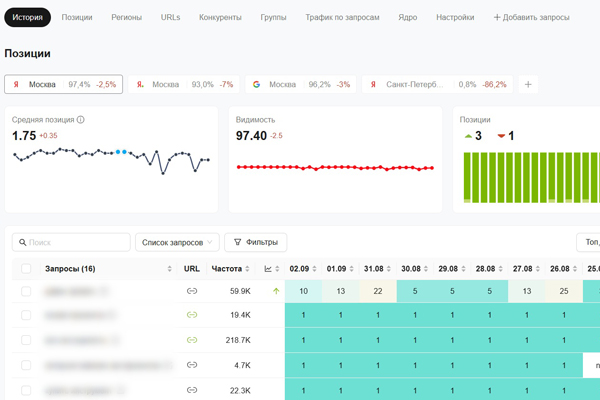Select Санкт-Петербург 0,8% region chip
Viewport: 600px width, 400px height.
(437, 84)
